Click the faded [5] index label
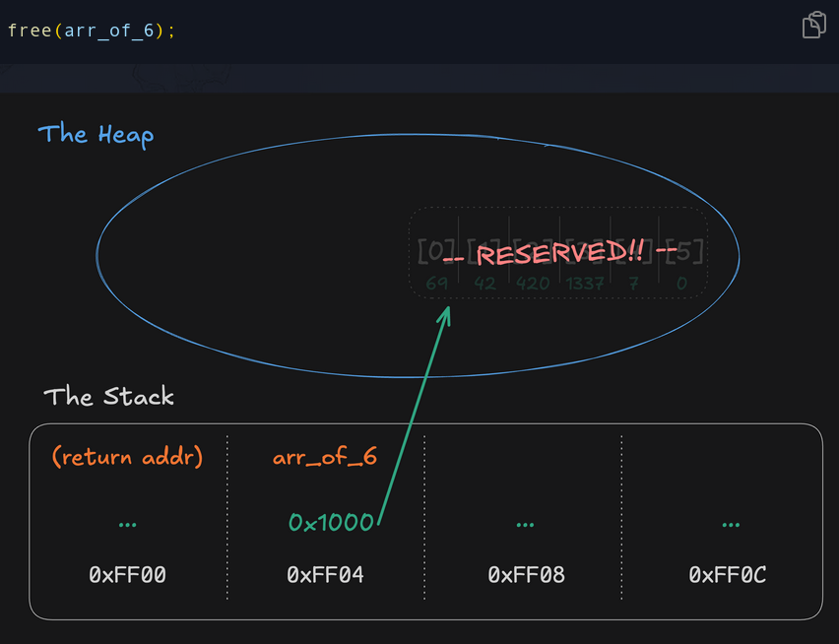839x644 pixels. (x=685, y=252)
